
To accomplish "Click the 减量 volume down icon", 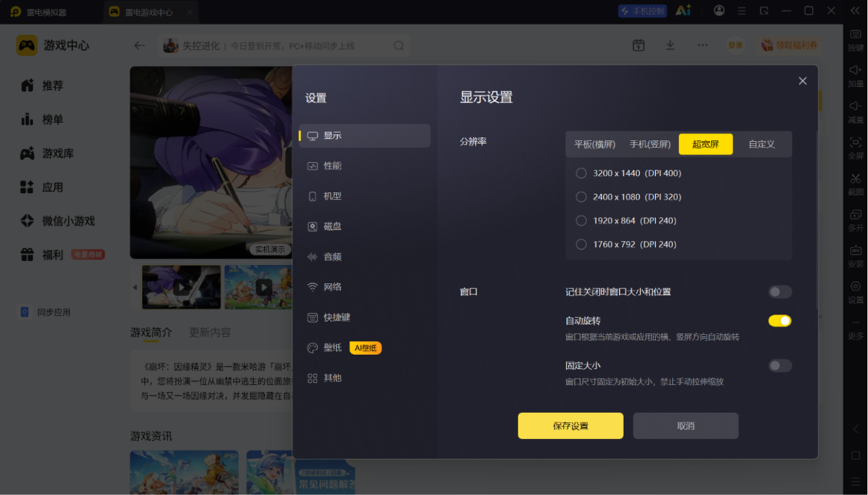I will (856, 106).
